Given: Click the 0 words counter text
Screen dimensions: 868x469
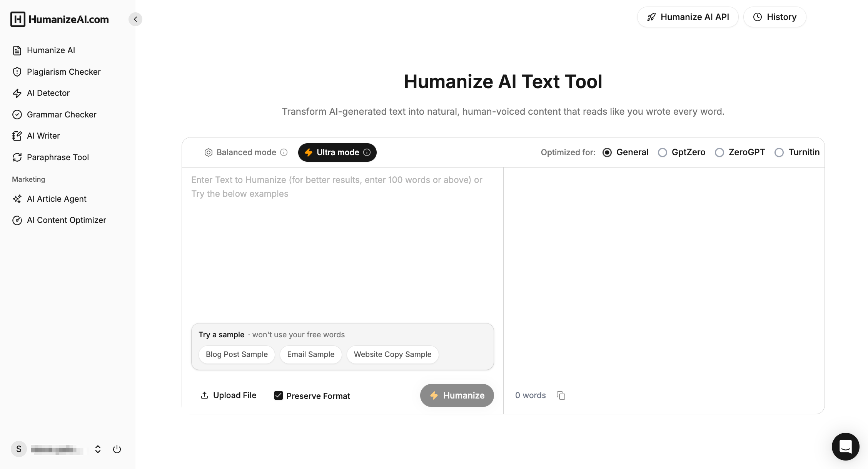Looking at the screenshot, I should (x=531, y=395).
